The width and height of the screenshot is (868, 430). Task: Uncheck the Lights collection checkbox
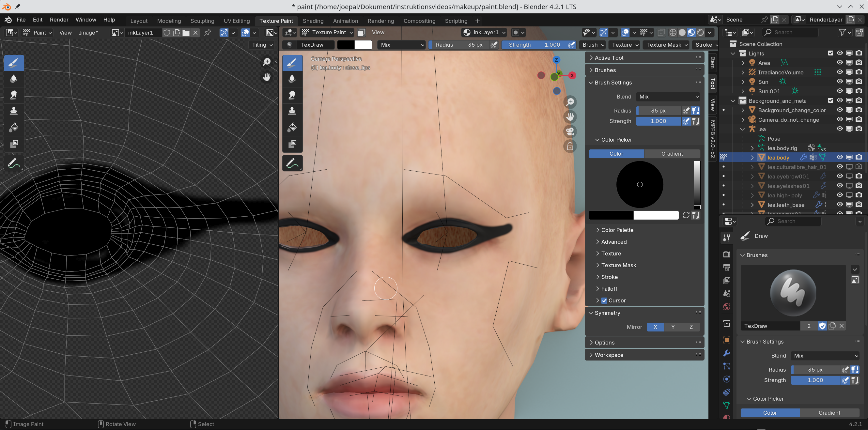click(830, 53)
